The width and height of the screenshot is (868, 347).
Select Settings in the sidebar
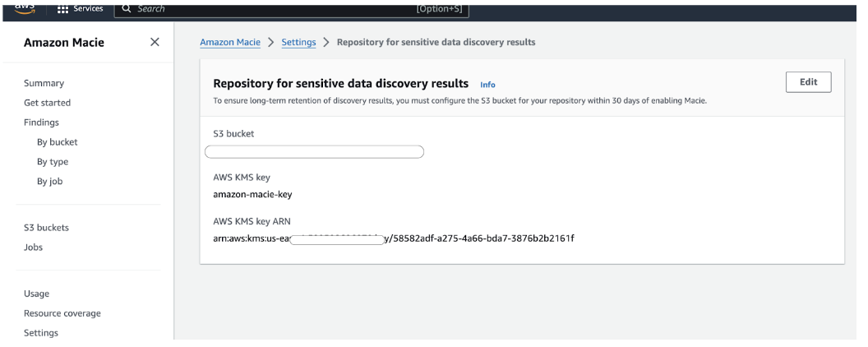click(41, 333)
